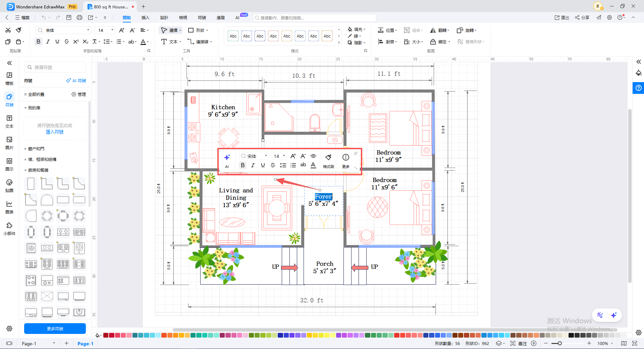Click Manage in the symbol panel
Image resolution: width=644 pixels, height=349 pixels.
point(79,94)
